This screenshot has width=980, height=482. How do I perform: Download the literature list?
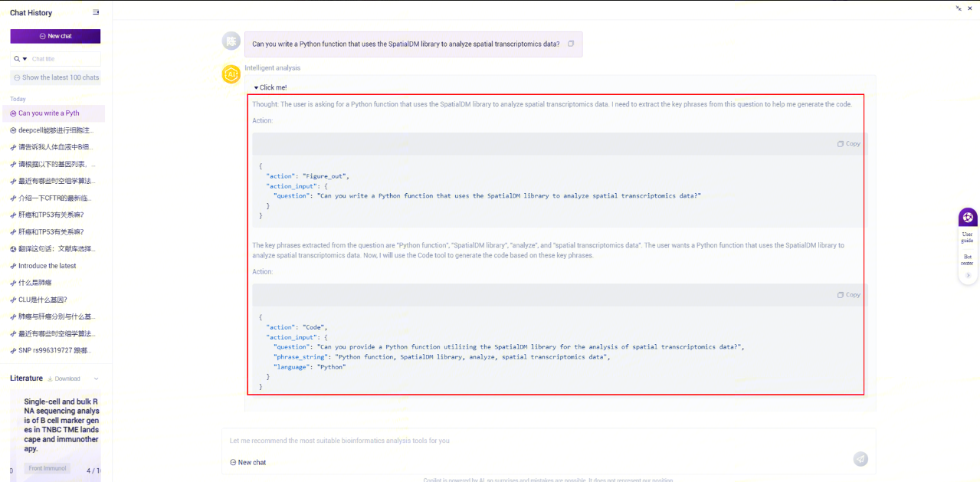(x=64, y=379)
